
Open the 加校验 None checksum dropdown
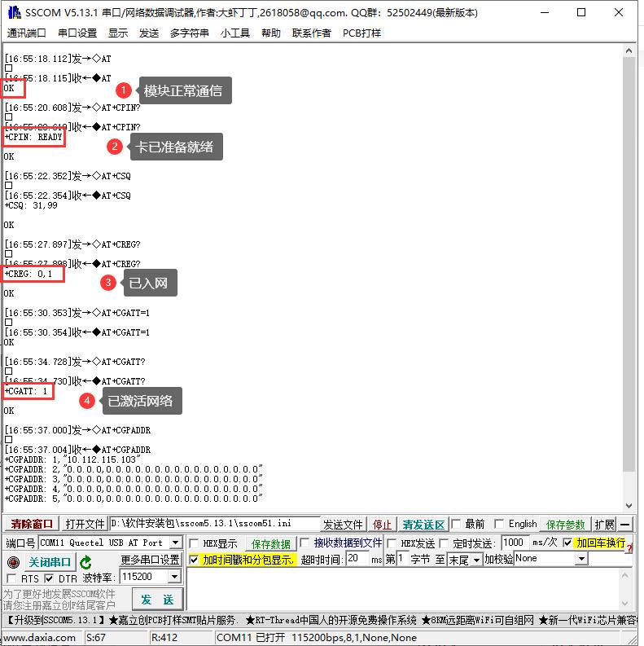point(581,559)
